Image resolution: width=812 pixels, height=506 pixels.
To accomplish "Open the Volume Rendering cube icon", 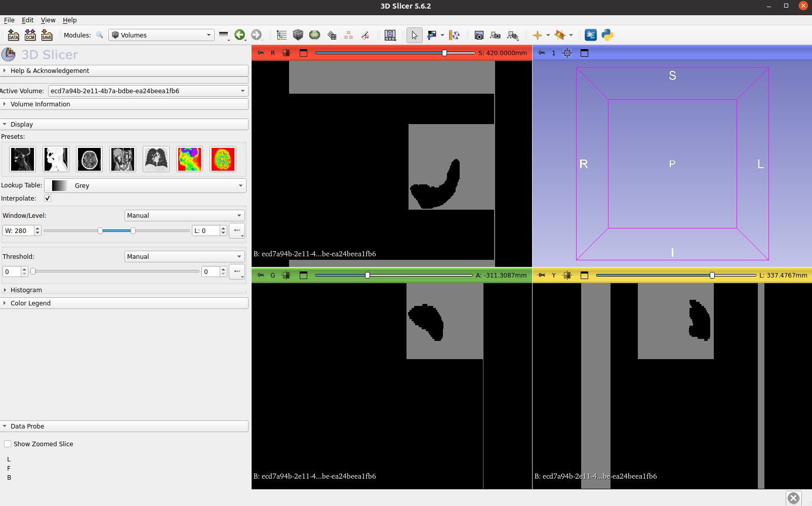I will click(298, 35).
